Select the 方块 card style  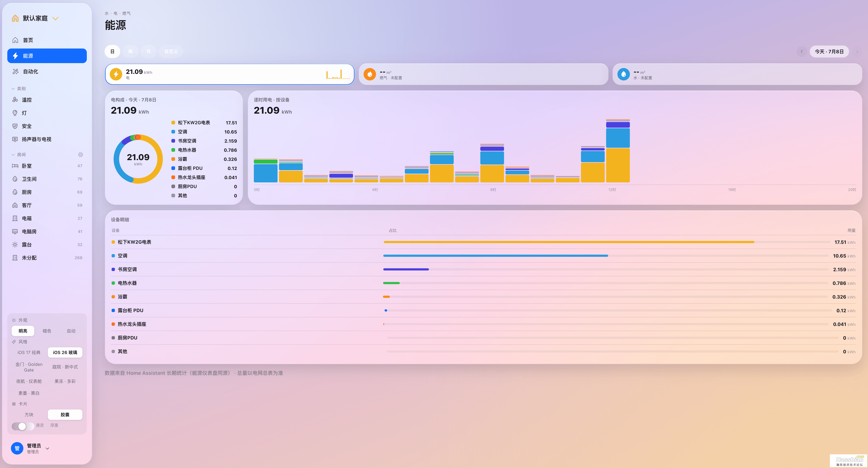29,414
